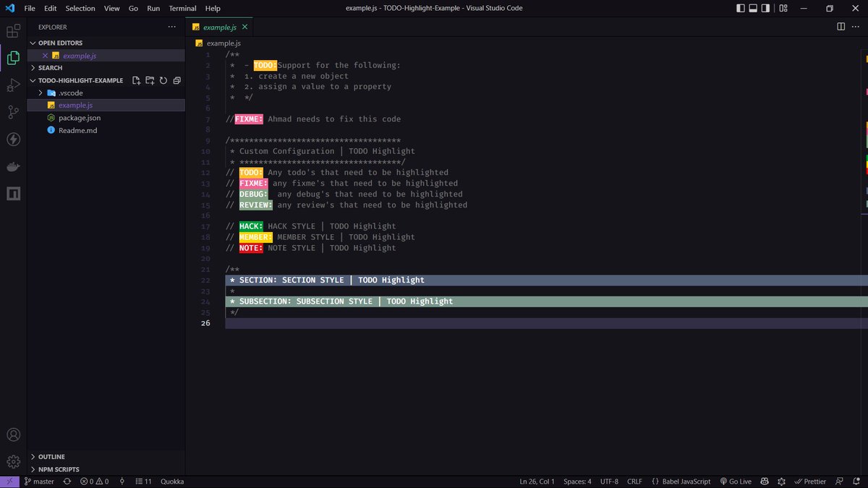Expand the Search section in explorer
The width and height of the screenshot is (868, 488).
tap(106, 68)
